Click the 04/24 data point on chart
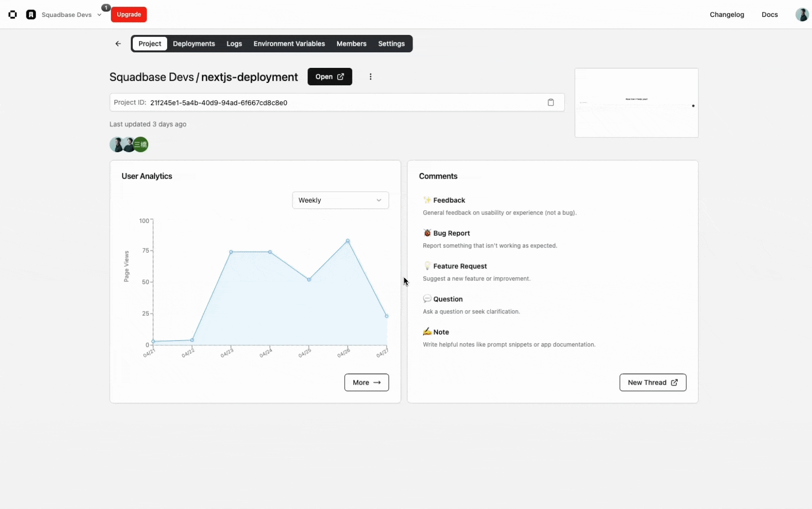 (270, 252)
